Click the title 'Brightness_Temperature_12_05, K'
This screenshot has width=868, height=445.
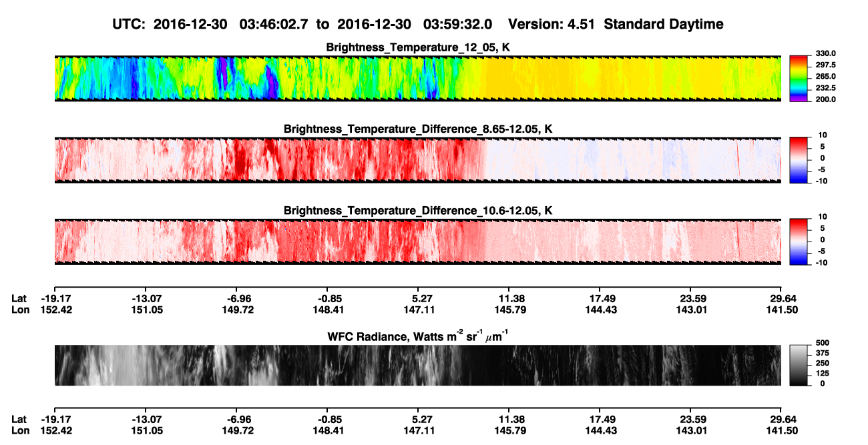418,47
